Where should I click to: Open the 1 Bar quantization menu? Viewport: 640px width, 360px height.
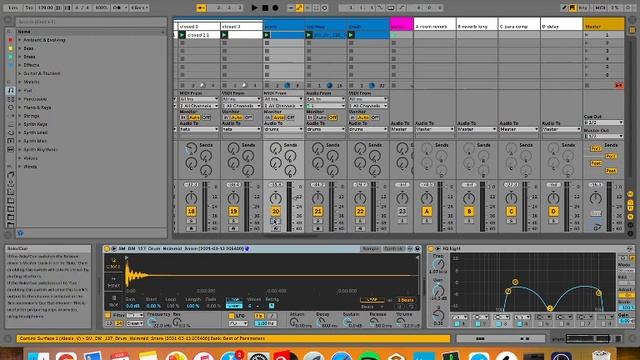pyautogui.click(x=139, y=7)
